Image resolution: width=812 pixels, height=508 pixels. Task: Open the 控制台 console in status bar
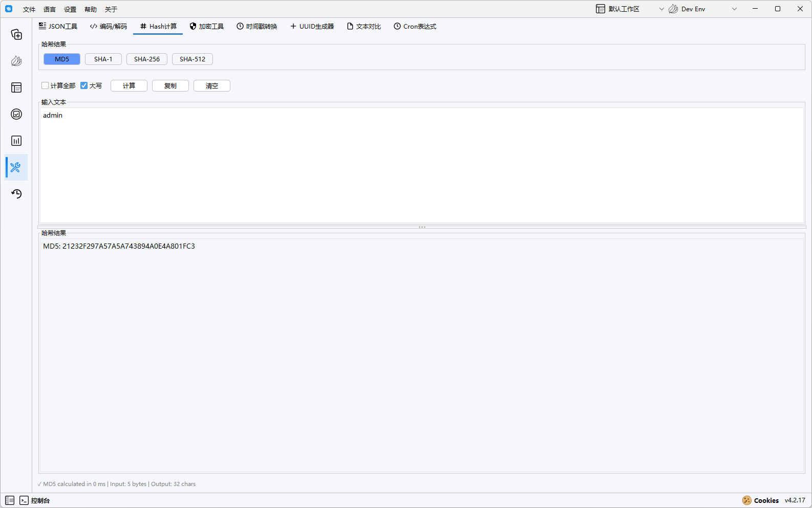coord(35,500)
